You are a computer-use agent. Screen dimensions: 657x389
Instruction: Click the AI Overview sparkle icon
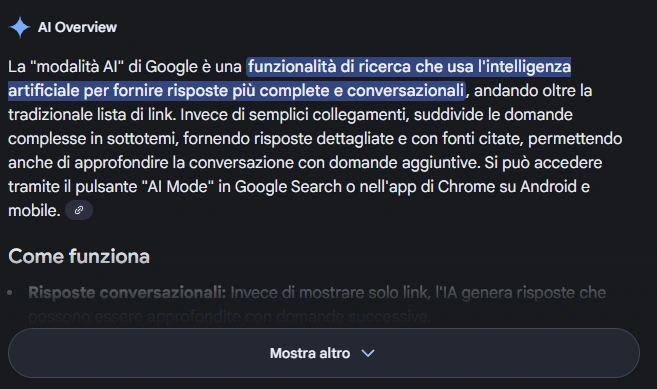click(19, 27)
